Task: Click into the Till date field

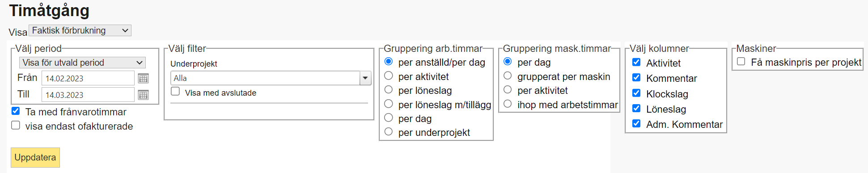Action: tap(88, 95)
